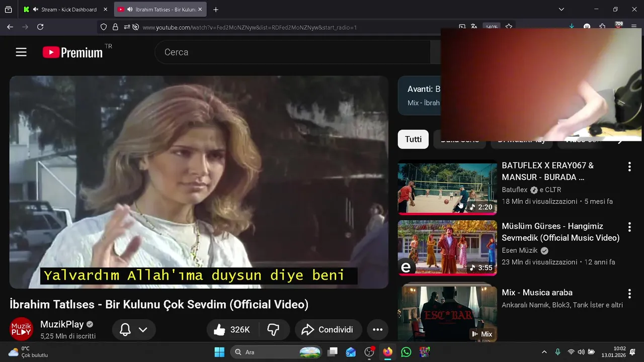Close the Stream - Kick Dashboard tab

(x=105, y=10)
